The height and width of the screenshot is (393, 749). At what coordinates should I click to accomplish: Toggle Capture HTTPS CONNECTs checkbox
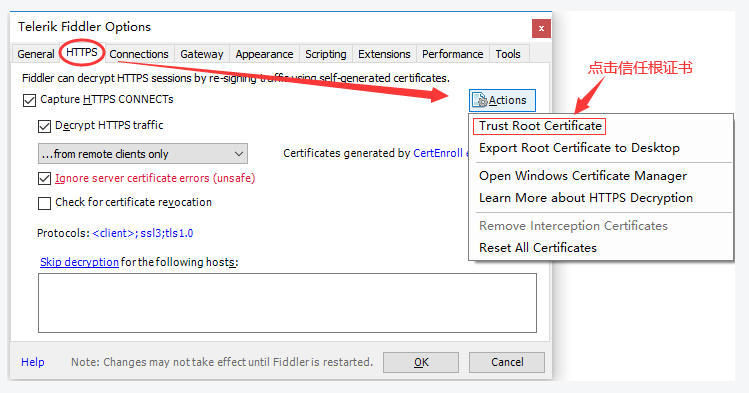(29, 100)
